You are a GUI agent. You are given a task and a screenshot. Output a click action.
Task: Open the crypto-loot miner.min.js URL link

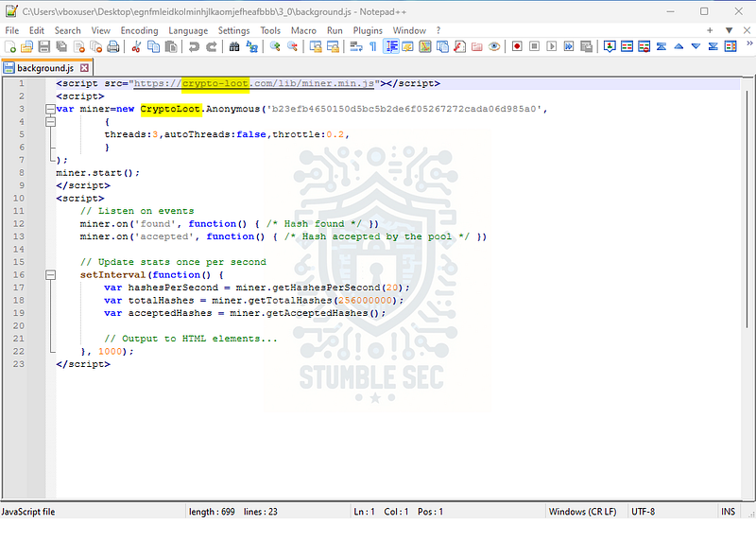254,83
